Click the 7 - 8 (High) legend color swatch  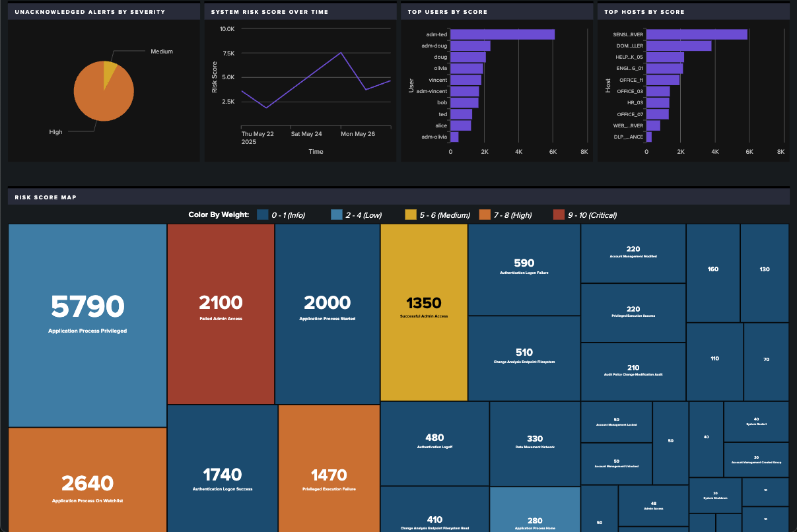[485, 215]
